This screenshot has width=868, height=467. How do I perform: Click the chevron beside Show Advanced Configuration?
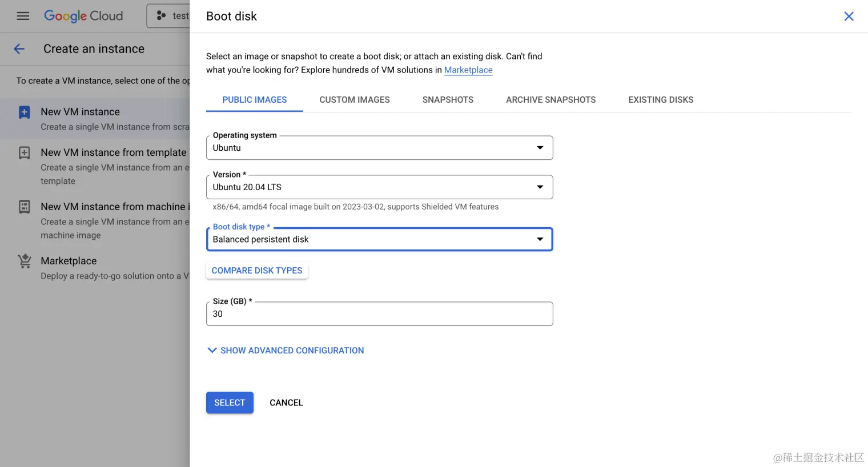tap(212, 351)
